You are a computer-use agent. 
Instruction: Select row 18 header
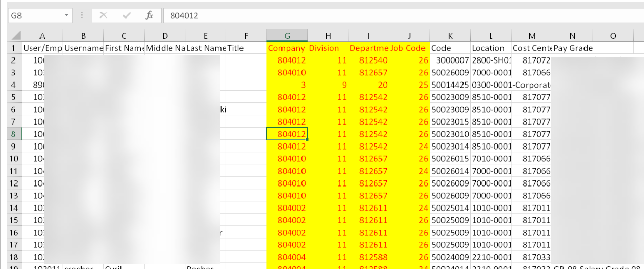(15, 257)
